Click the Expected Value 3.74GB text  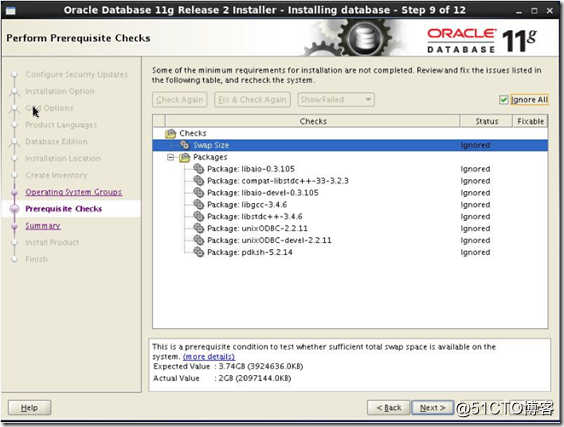[261, 366]
